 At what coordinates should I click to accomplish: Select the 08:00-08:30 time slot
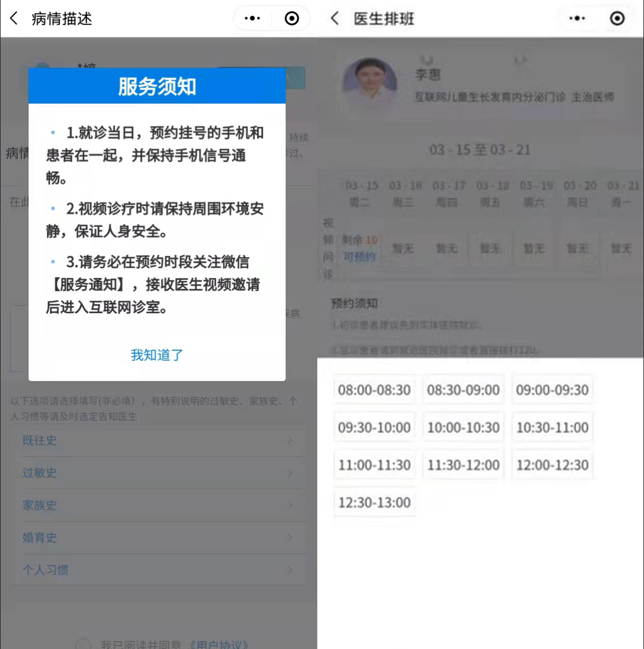click(374, 390)
